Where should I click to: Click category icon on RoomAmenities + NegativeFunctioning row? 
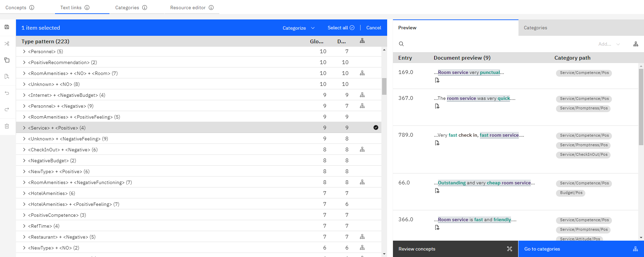(362, 182)
